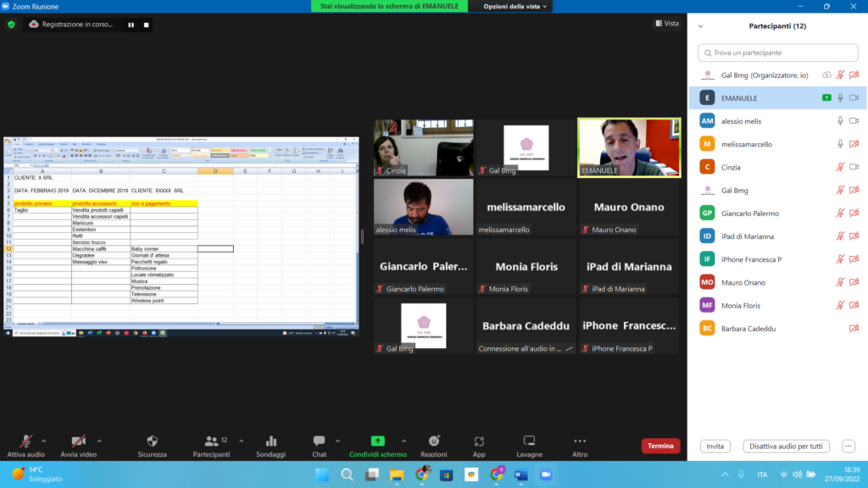Open the Sicurezza shield icon
Image resolution: width=868 pixels, height=488 pixels.
(x=152, y=441)
